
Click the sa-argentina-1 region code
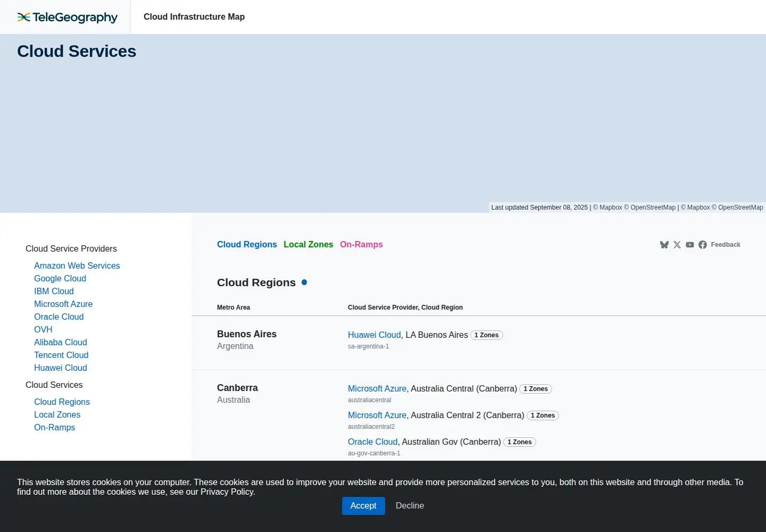pyautogui.click(x=369, y=346)
